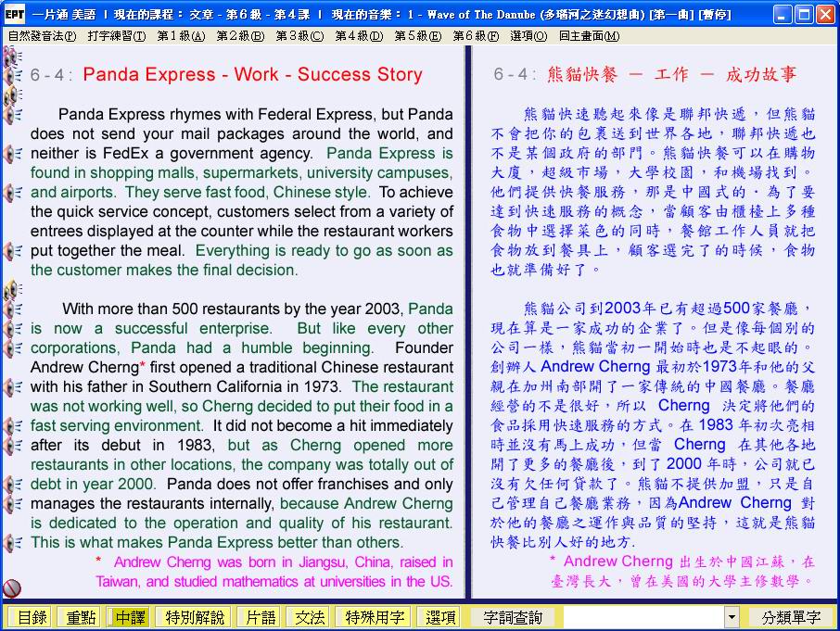Click the red stop icon at bottom left
Image resolution: width=840 pixels, height=631 pixels.
point(12,587)
